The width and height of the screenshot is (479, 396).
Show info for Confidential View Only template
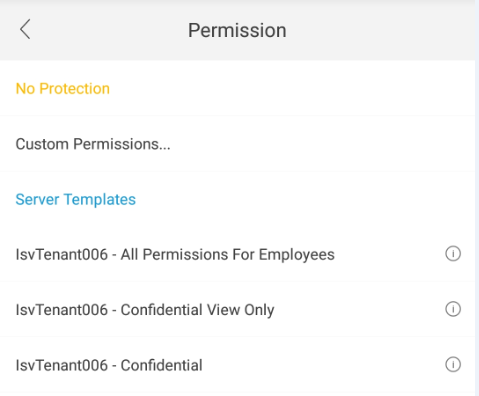click(x=453, y=309)
